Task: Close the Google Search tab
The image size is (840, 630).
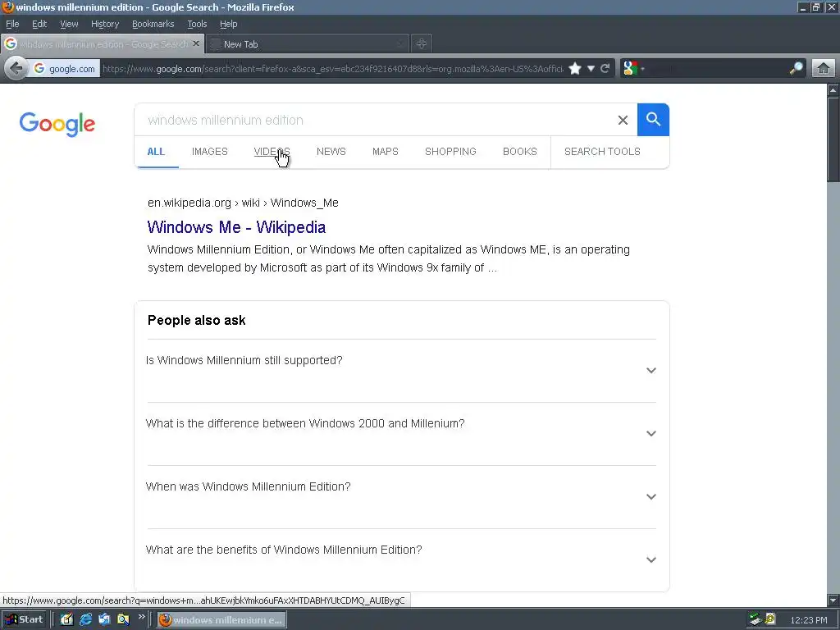Action: (196, 44)
